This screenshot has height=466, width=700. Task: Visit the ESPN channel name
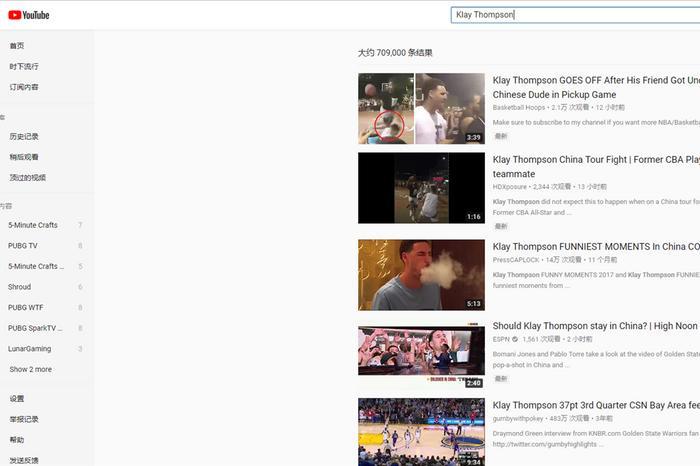tap(501, 339)
